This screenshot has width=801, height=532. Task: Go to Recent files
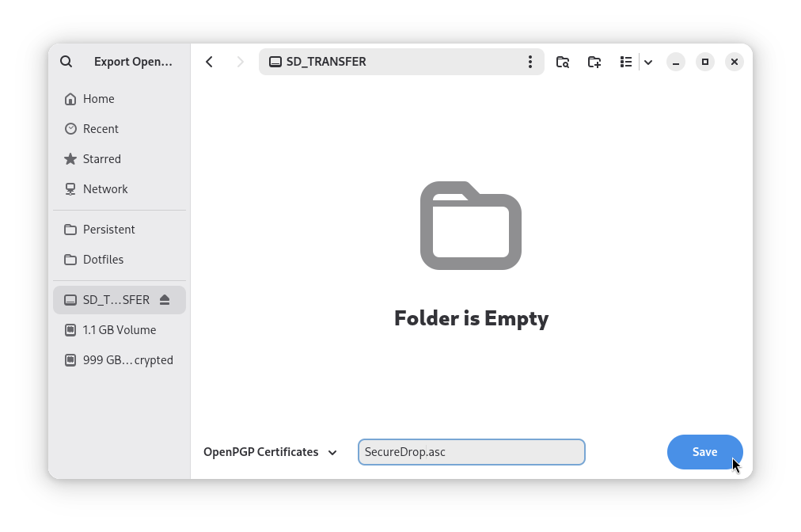[101, 128]
